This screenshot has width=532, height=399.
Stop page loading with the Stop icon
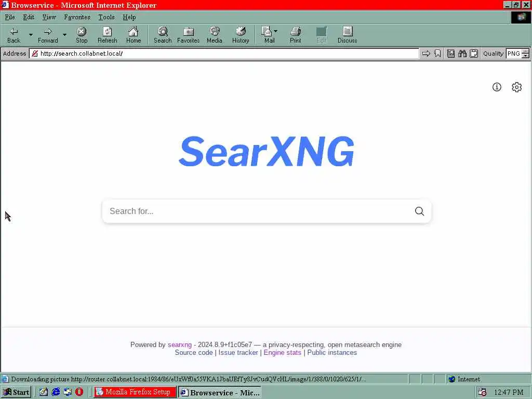82,35
